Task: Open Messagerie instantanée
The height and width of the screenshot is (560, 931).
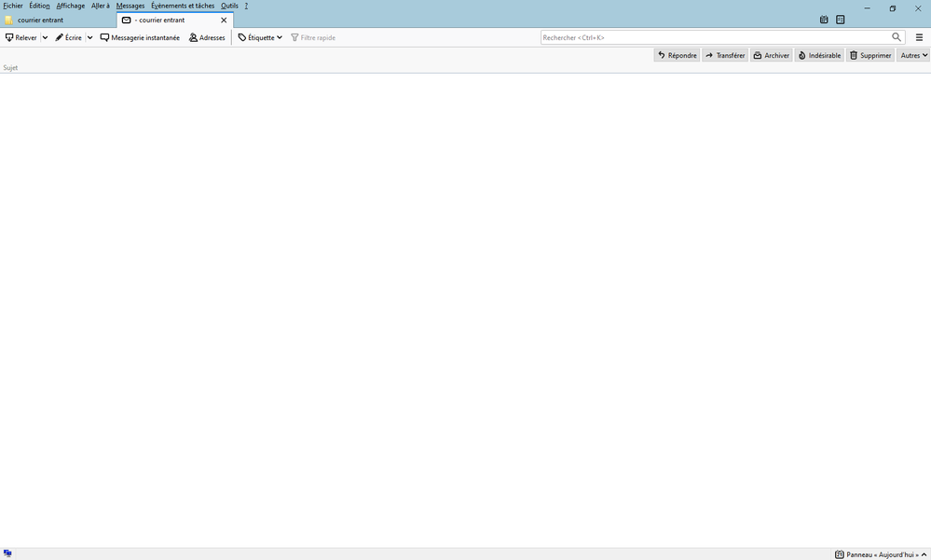Action: tap(140, 37)
